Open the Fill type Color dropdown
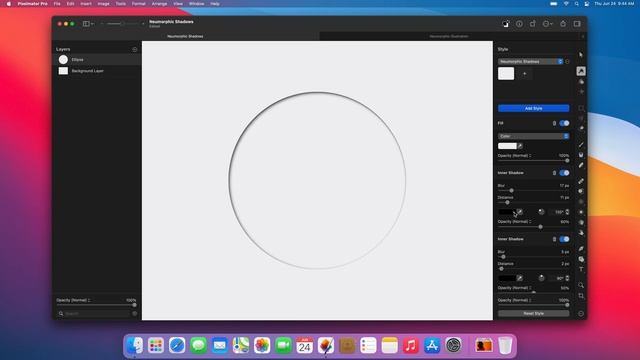The height and width of the screenshot is (360, 640). click(533, 136)
